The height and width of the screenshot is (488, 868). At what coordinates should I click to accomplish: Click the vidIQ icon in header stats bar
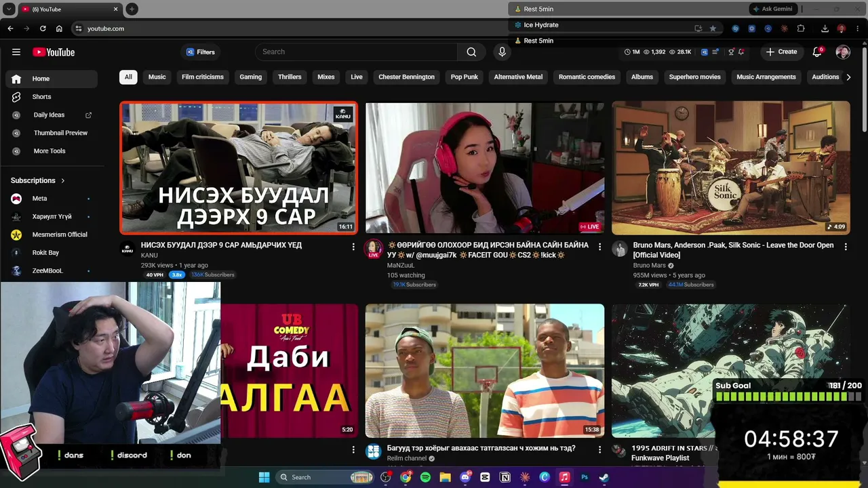click(705, 52)
